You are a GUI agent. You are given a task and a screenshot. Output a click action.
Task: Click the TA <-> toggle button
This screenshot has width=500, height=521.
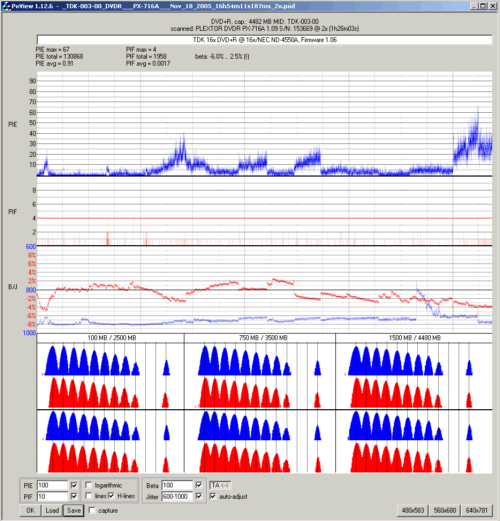pos(220,485)
